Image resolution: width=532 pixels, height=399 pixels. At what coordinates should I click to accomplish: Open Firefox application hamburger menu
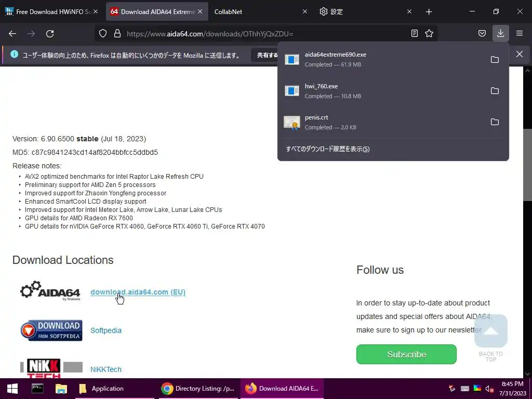520,33
